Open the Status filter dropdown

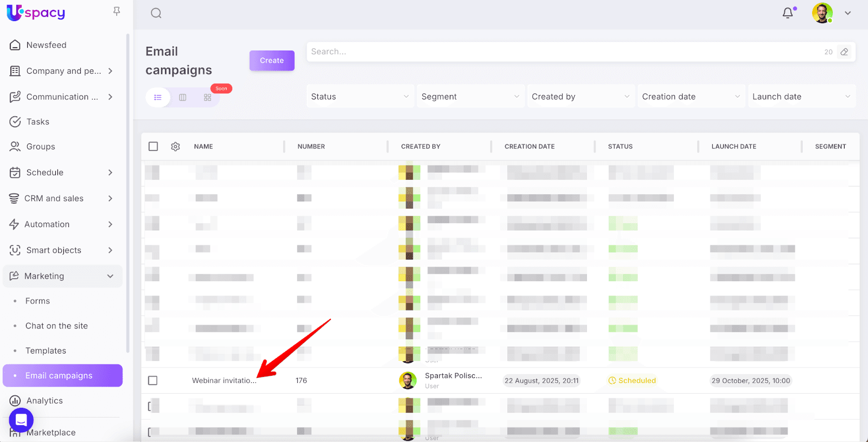click(360, 97)
